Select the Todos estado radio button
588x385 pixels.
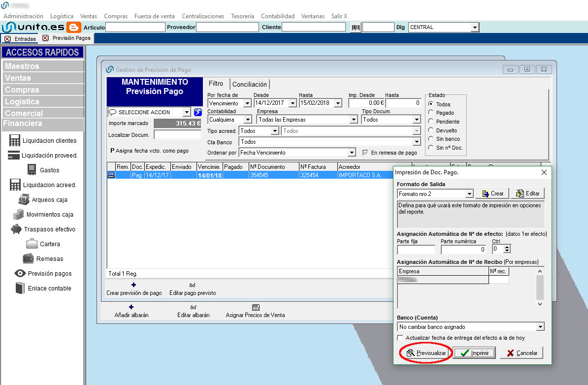pos(430,104)
